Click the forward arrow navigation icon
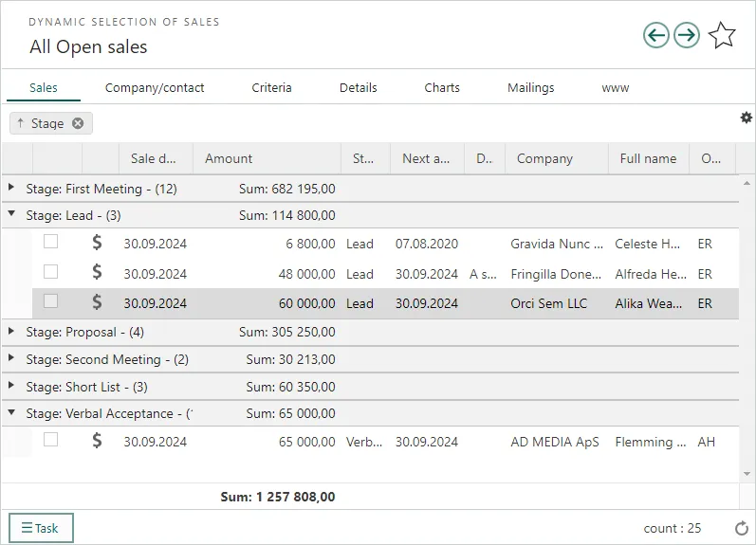Image resolution: width=756 pixels, height=545 pixels. tap(687, 36)
